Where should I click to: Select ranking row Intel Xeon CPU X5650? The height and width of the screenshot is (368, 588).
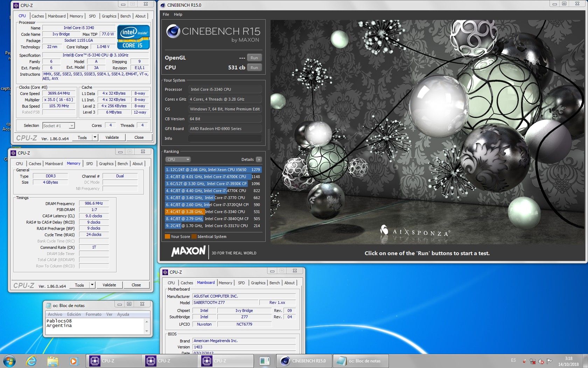(213, 170)
